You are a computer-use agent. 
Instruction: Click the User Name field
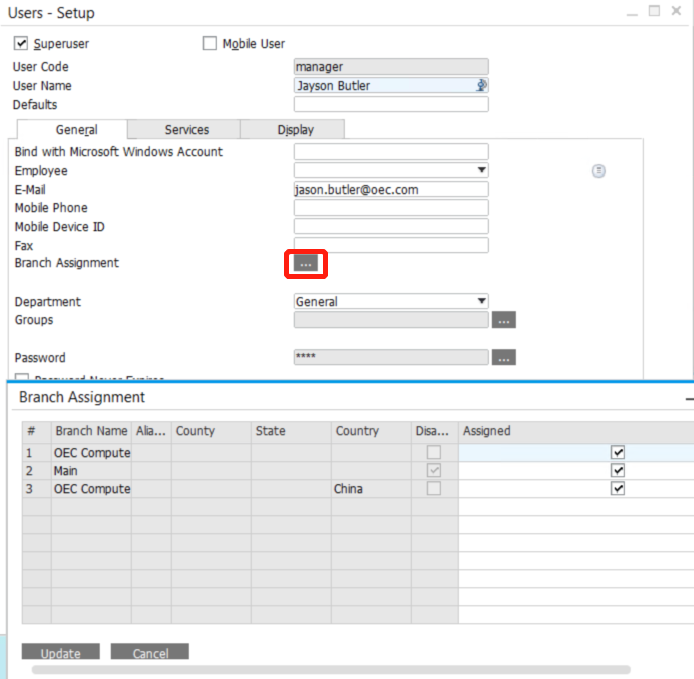391,85
